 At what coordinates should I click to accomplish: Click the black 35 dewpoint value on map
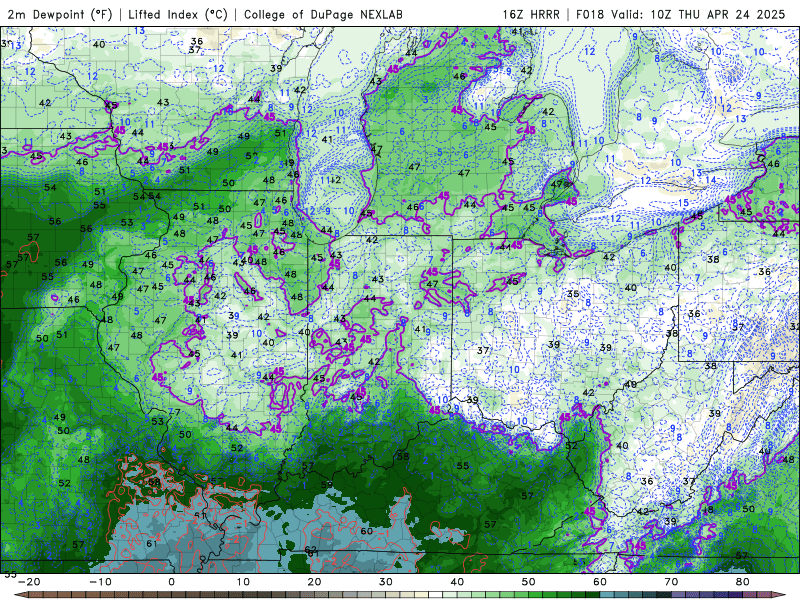pos(573,294)
